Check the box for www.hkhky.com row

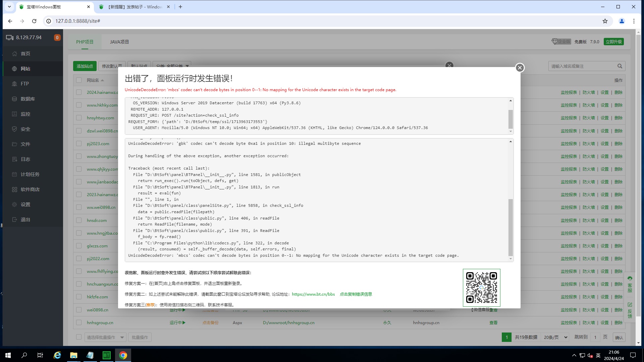79,105
